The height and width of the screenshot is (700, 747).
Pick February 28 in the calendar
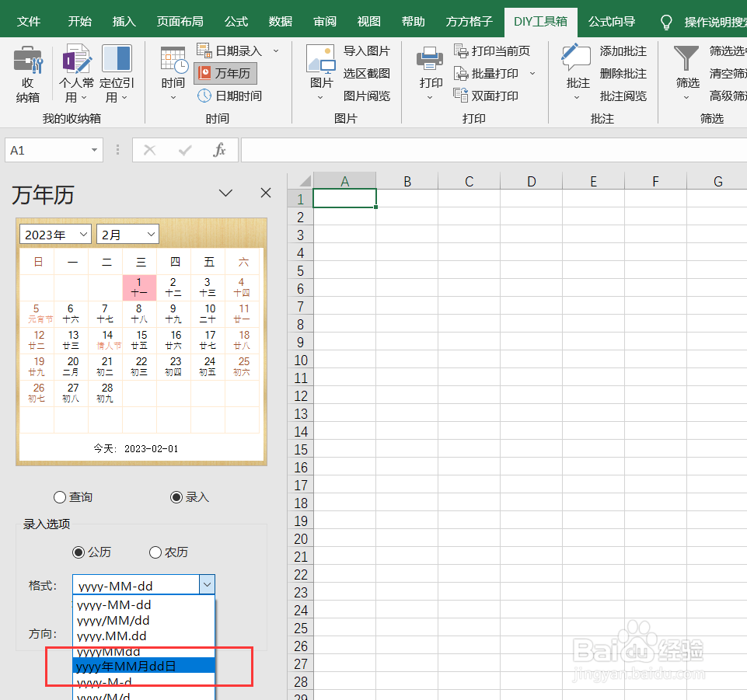point(105,393)
